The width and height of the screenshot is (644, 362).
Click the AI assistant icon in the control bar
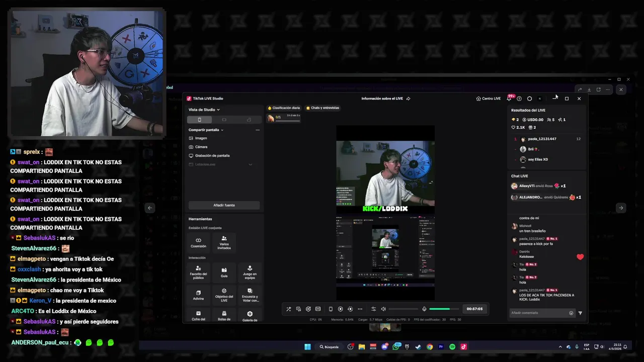click(x=308, y=309)
